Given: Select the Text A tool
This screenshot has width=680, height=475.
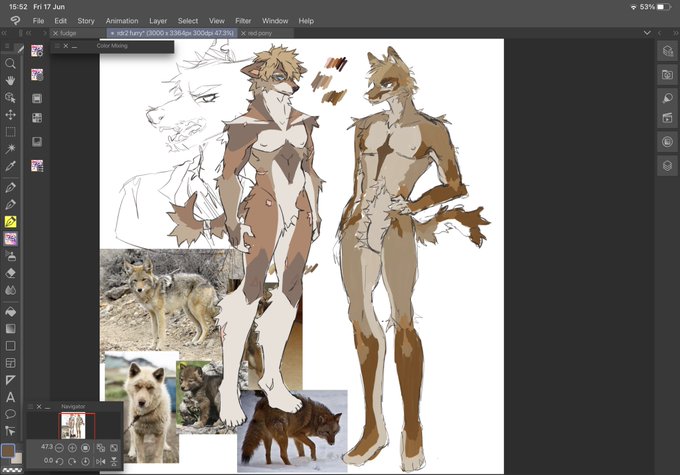Looking at the screenshot, I should (x=10, y=397).
